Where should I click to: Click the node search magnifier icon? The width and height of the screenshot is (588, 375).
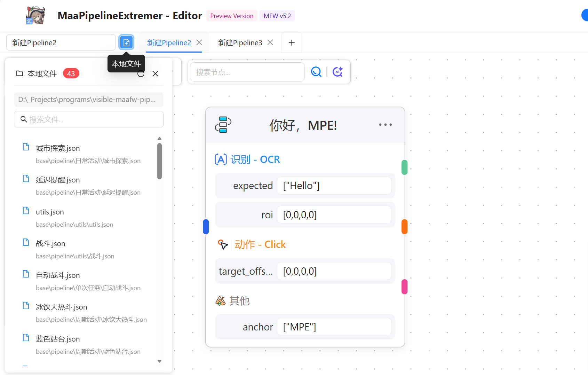pos(316,72)
